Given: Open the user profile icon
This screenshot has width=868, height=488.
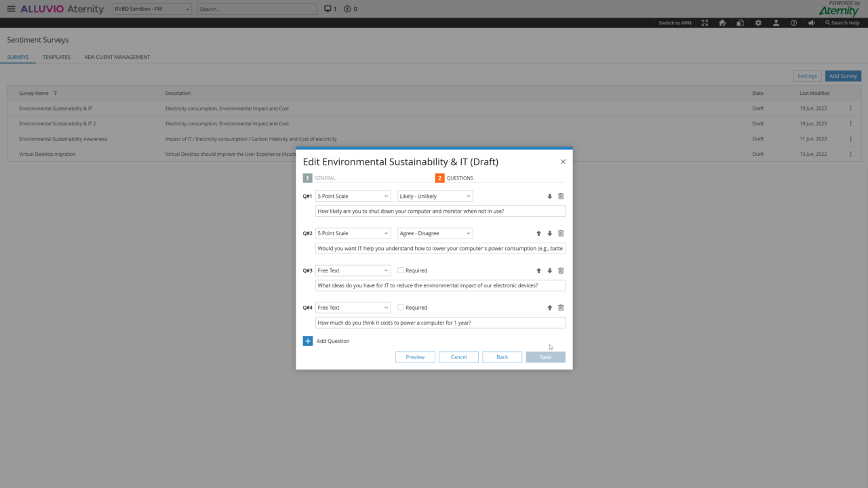Looking at the screenshot, I should coord(776,22).
